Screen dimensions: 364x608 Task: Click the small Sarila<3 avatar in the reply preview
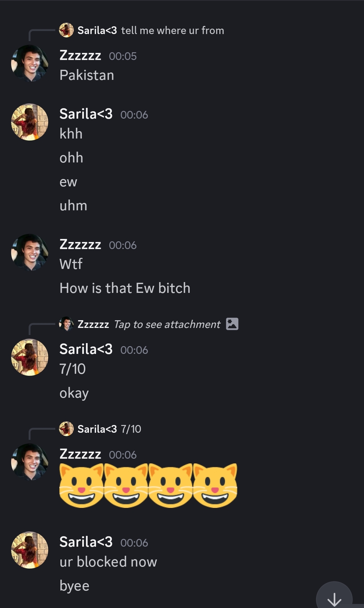(x=66, y=30)
